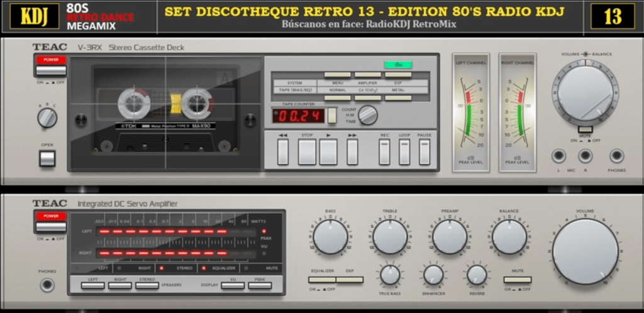Push the play transport key
The image size is (644, 313).
(x=328, y=151)
